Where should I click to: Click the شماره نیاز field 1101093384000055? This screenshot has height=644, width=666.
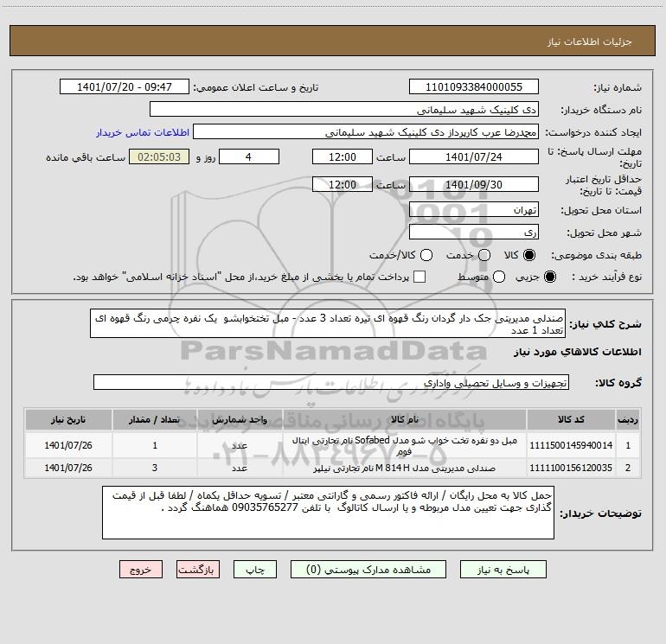coord(474,86)
